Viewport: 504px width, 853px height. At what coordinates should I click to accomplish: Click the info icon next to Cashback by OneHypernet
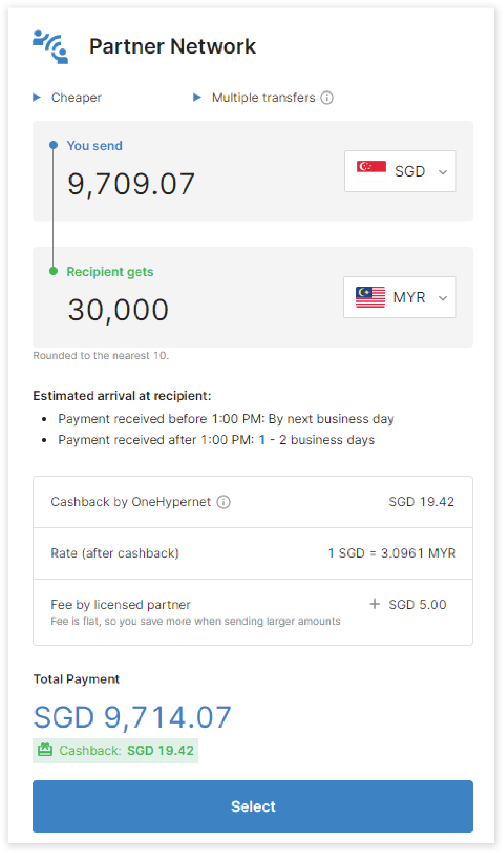[223, 502]
